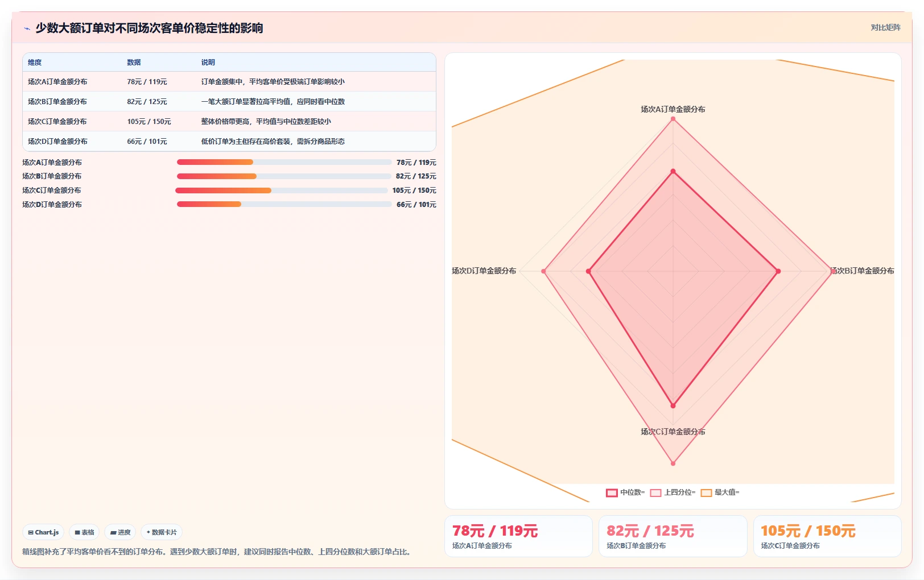The width and height of the screenshot is (924, 580).
Task: Click table value 105元 / 150元
Action: [x=149, y=122]
